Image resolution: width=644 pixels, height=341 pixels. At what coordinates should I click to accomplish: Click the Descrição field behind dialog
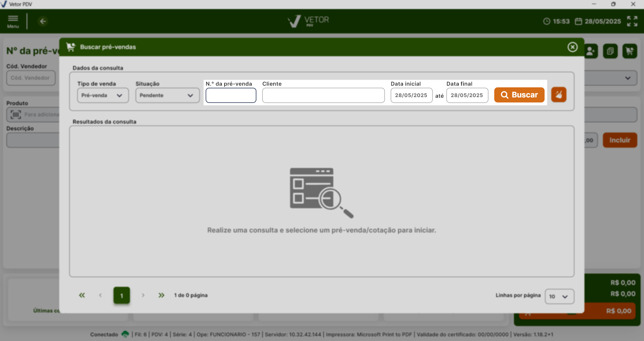(x=33, y=140)
